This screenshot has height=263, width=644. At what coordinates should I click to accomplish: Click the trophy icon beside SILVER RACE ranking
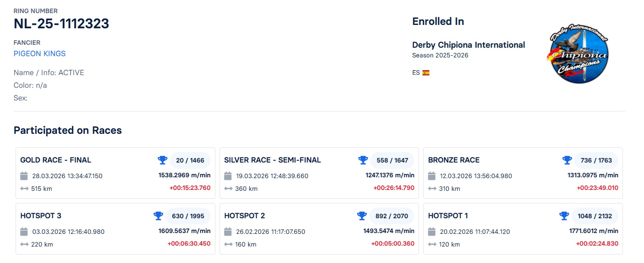pos(363,160)
